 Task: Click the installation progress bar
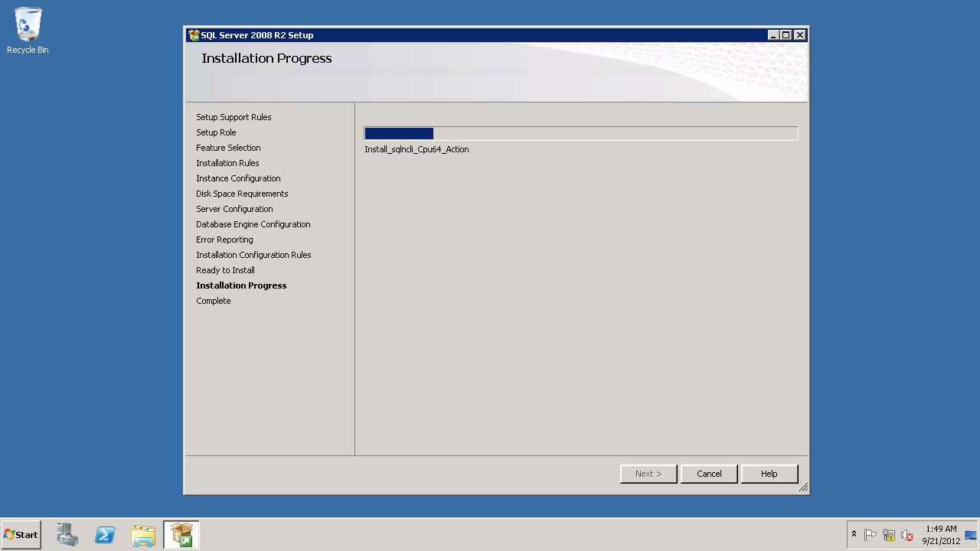pos(580,133)
